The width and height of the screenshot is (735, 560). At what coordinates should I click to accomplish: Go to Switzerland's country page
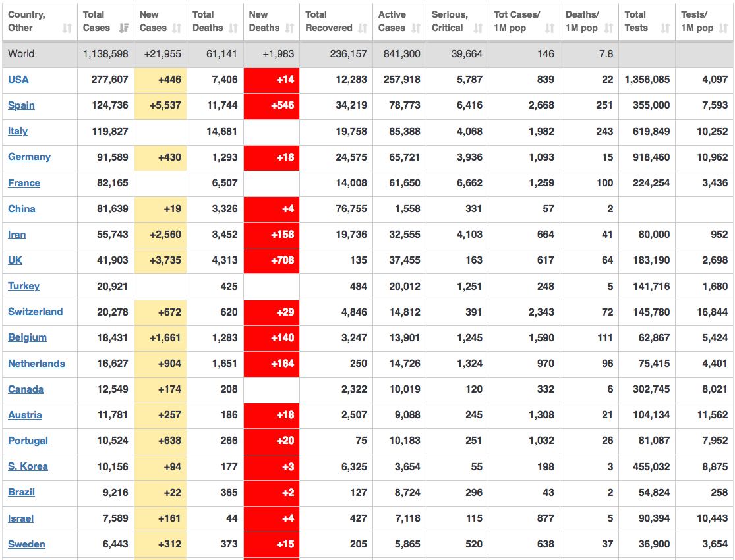pyautogui.click(x=35, y=312)
